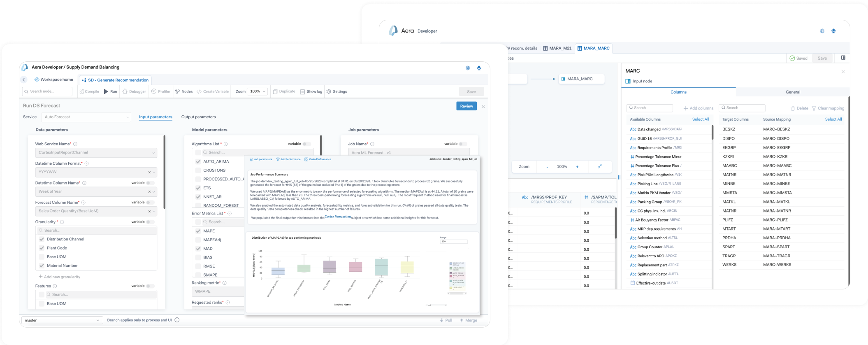868x345 pixels.
Task: Click the Search node input field
Action: click(x=47, y=91)
